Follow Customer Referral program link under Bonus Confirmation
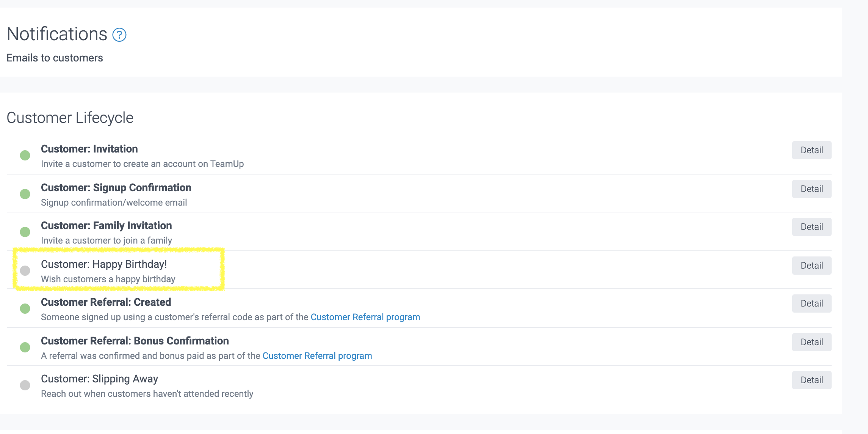 317,356
